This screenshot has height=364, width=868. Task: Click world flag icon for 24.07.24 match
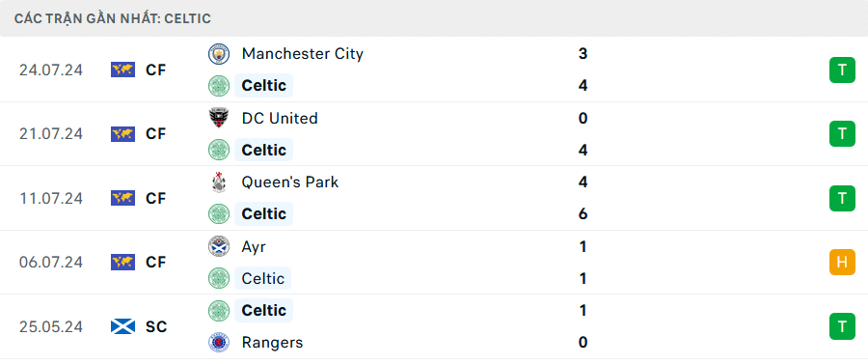tap(122, 70)
